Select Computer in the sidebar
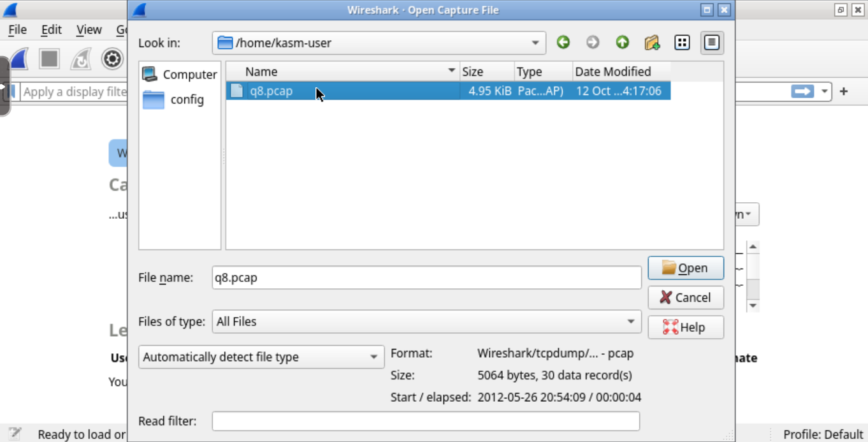The image size is (868, 442). (180, 75)
